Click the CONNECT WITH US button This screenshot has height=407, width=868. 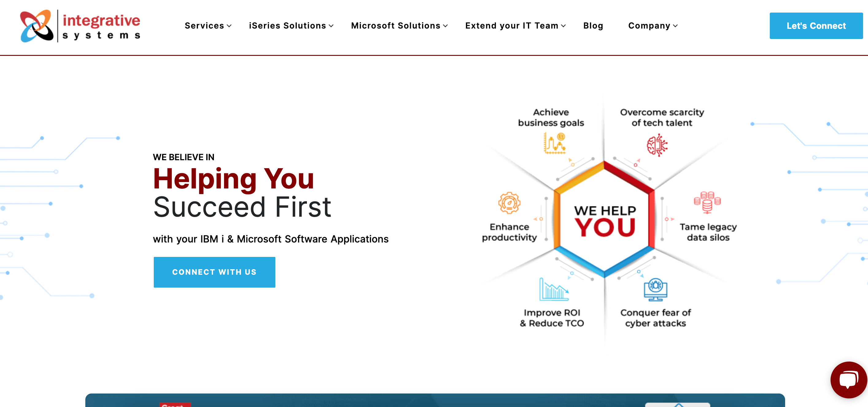[x=214, y=272]
